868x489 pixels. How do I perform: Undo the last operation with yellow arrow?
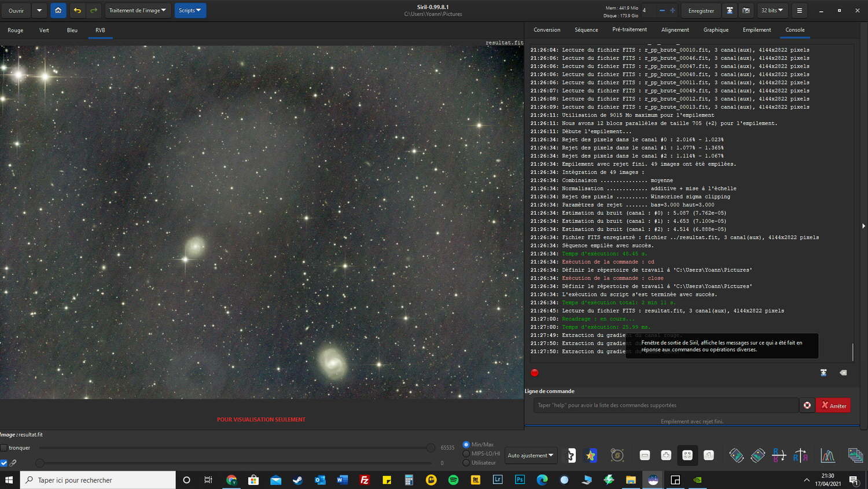77,10
